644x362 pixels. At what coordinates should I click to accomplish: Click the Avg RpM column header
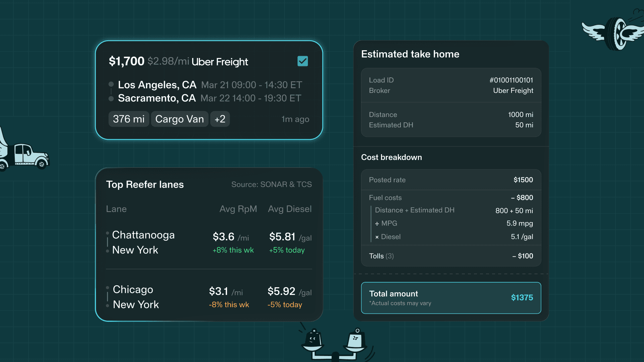(238, 209)
